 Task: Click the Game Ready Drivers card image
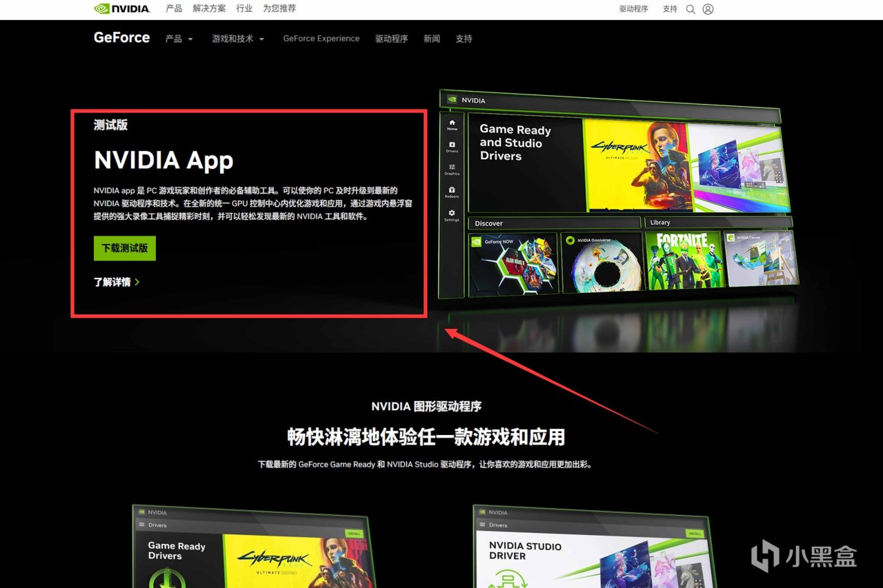(x=252, y=546)
